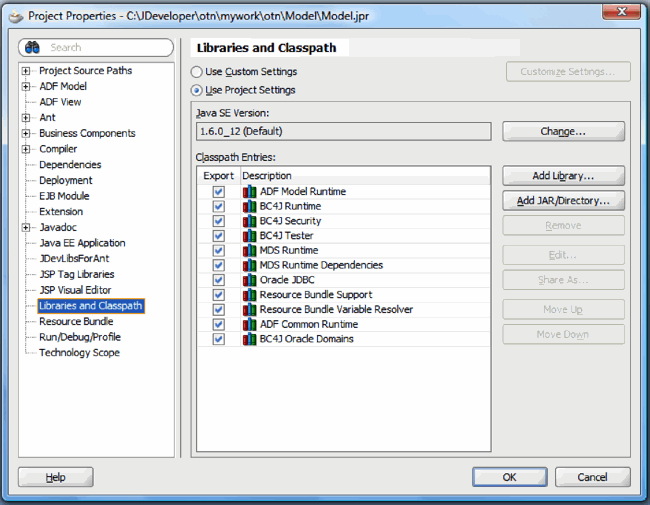Uncheck Export for Resource Bundle Support

[x=219, y=295]
